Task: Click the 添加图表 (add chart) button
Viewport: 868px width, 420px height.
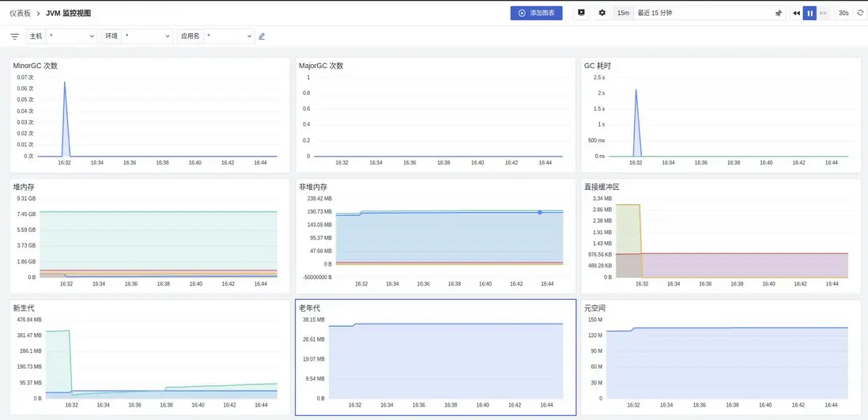Action: point(536,13)
